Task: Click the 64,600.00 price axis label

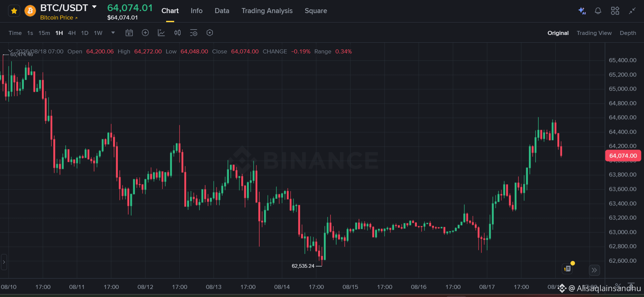Action: [623, 117]
